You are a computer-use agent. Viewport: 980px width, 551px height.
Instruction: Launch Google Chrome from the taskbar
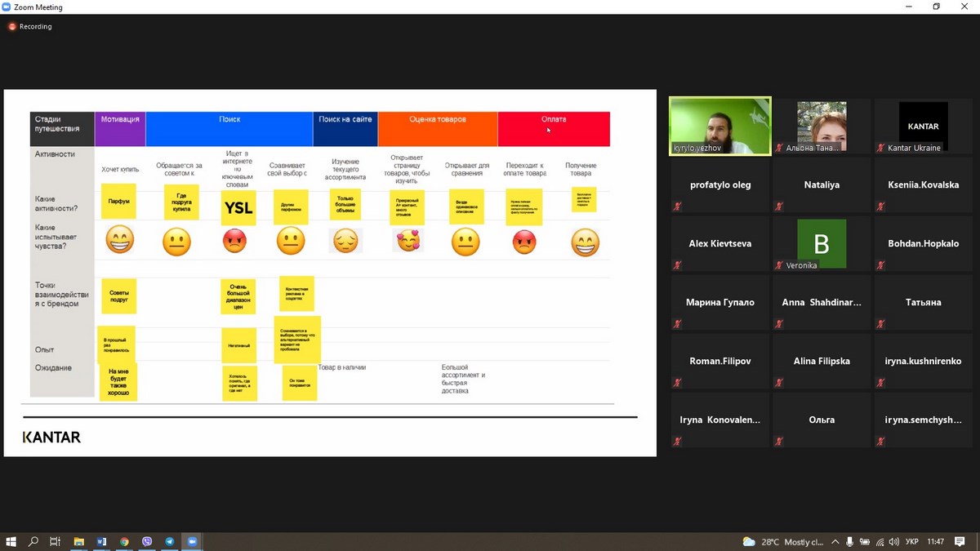124,542
